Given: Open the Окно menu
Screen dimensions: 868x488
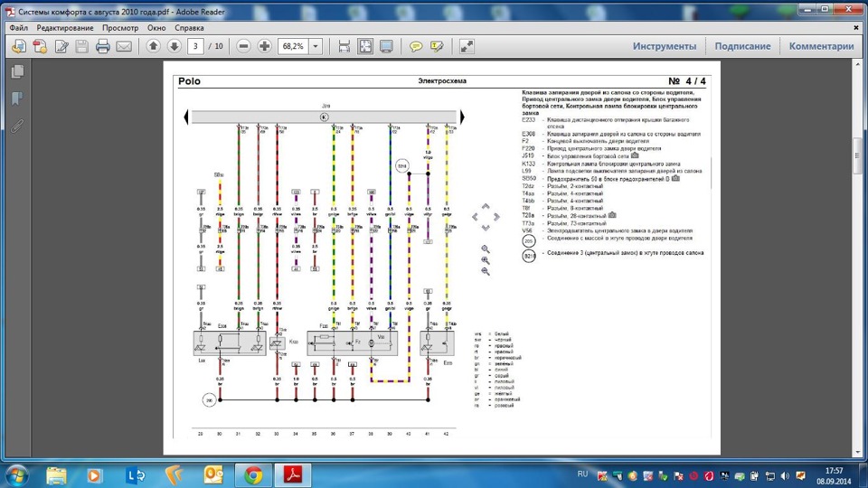Looking at the screenshot, I should point(156,28).
